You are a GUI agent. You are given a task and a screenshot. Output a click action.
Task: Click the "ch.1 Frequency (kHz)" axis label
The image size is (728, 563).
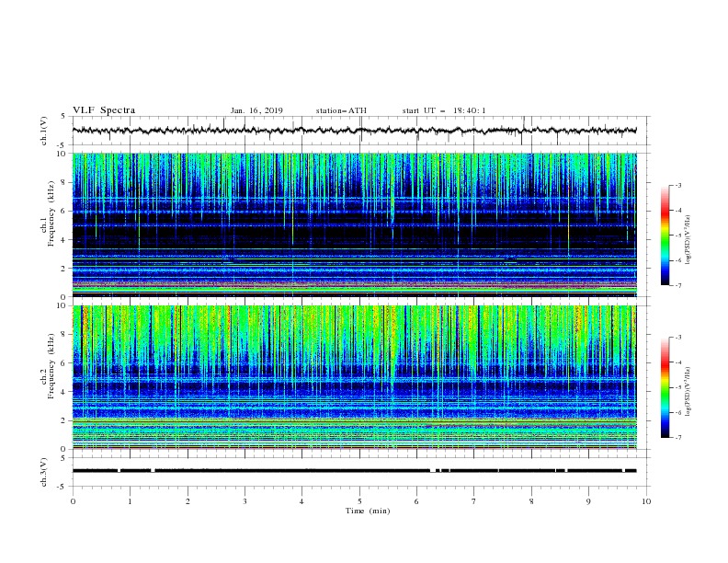(x=48, y=213)
